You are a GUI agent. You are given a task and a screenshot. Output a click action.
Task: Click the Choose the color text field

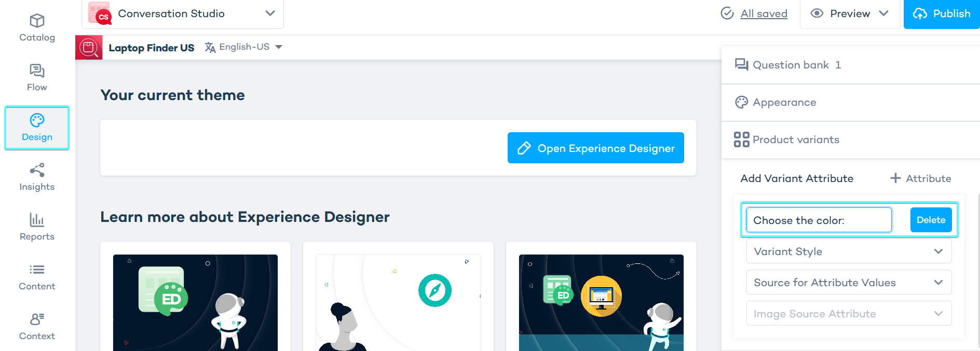(x=819, y=220)
